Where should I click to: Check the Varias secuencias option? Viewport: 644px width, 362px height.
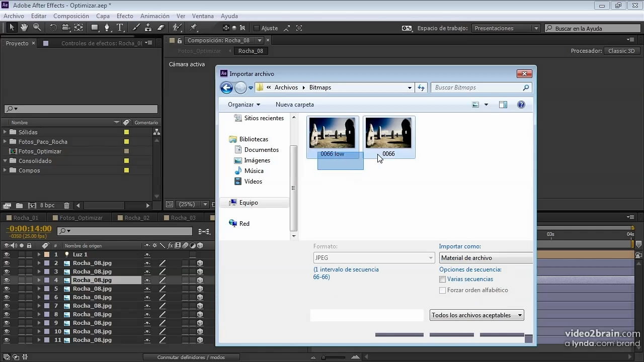[442, 279]
